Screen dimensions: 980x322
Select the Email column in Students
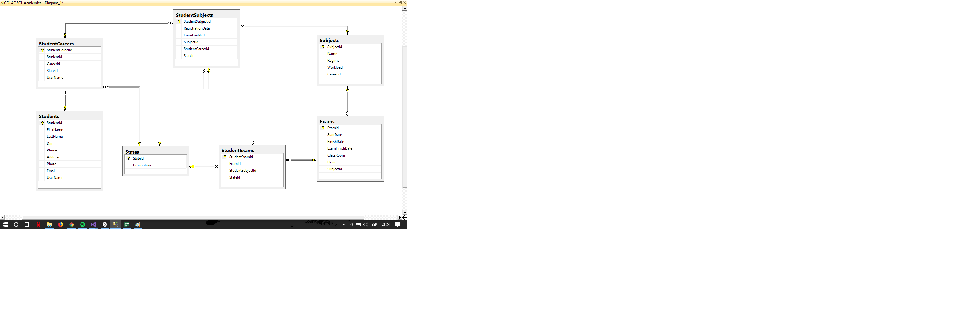69,171
